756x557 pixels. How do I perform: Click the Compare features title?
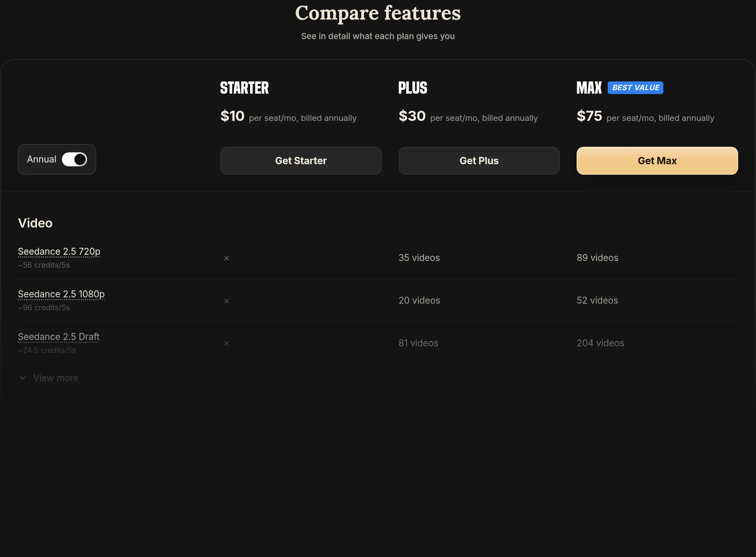point(378,13)
